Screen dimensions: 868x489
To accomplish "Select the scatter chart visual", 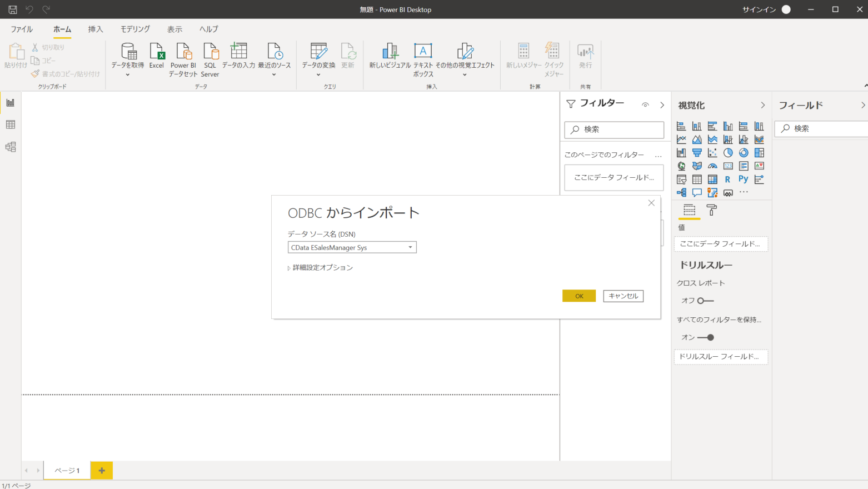I will (712, 153).
